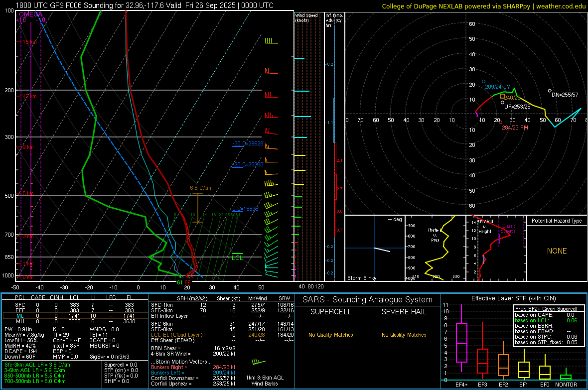
Task: Click Bunkers Left = 209/24 kt text
Action: (x=193, y=373)
